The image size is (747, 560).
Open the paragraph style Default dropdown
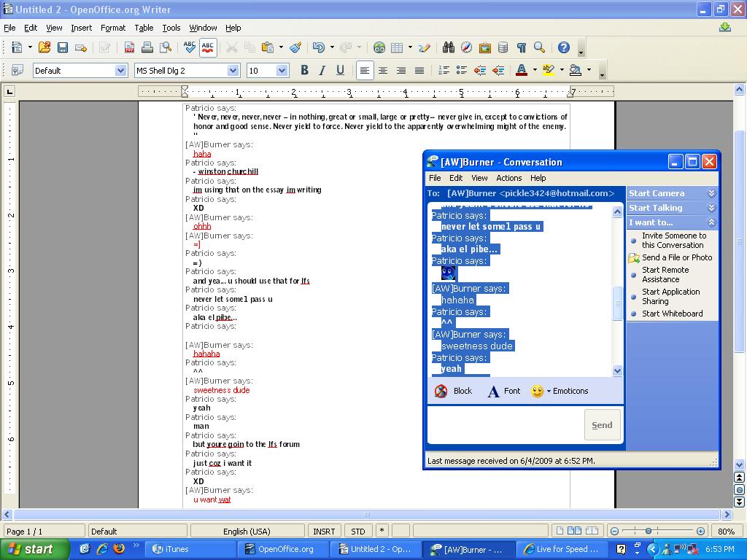click(121, 71)
